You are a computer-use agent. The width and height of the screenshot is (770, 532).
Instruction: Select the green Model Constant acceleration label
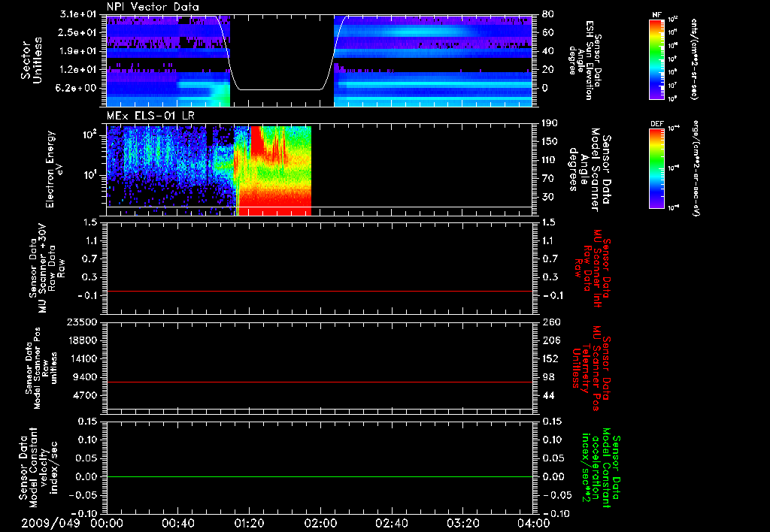pyautogui.click(x=601, y=469)
